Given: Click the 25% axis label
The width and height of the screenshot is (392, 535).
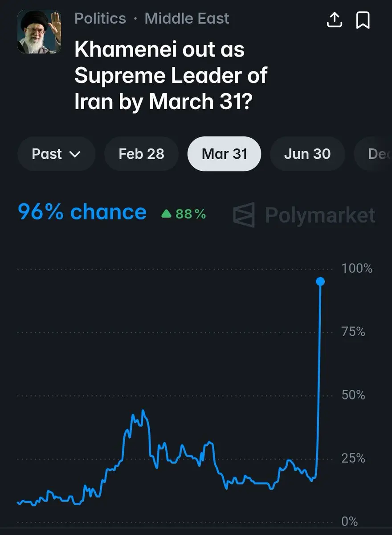Looking at the screenshot, I should click(x=353, y=458).
